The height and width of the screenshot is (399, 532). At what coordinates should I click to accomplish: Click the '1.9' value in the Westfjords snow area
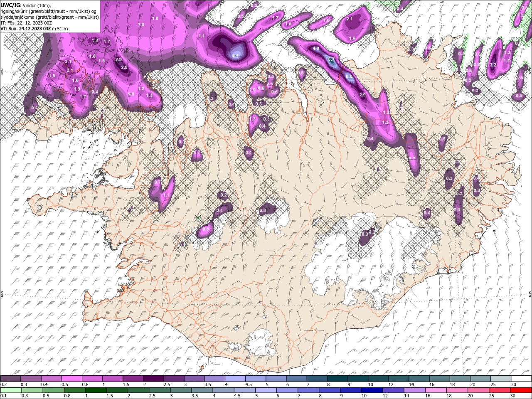click(x=77, y=89)
